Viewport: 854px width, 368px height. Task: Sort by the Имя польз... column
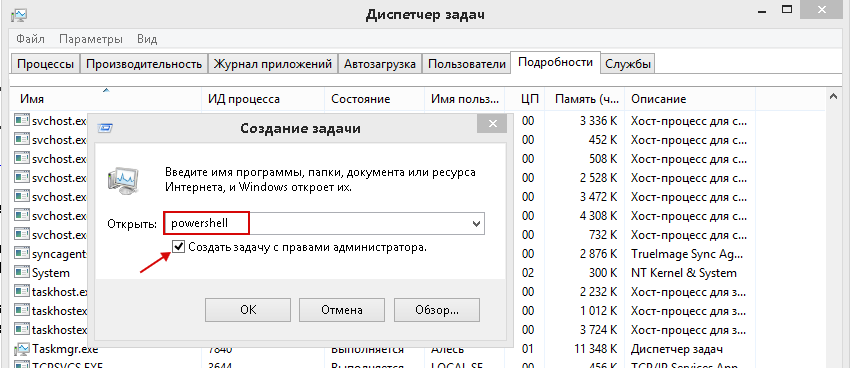[465, 99]
